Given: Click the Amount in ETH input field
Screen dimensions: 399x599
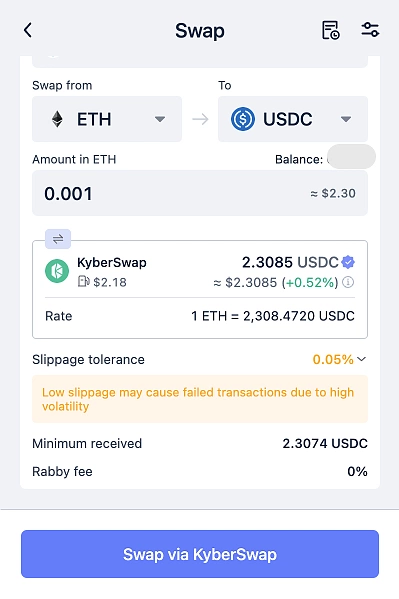Looking at the screenshot, I should 200,193.
